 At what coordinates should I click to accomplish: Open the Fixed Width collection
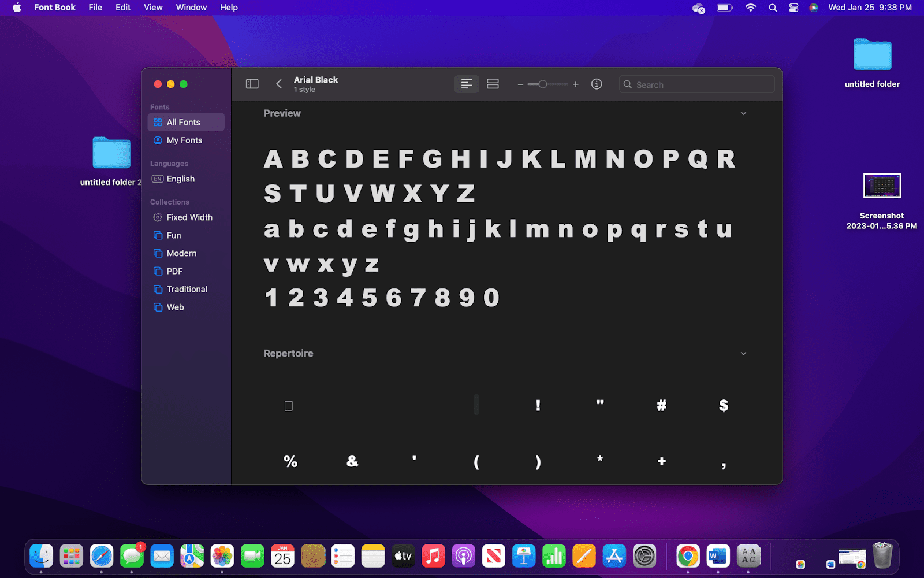tap(186, 217)
